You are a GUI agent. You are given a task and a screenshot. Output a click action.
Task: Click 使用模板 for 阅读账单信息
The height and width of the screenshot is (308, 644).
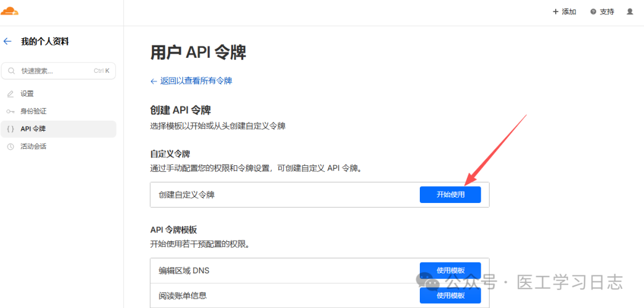[450, 295]
